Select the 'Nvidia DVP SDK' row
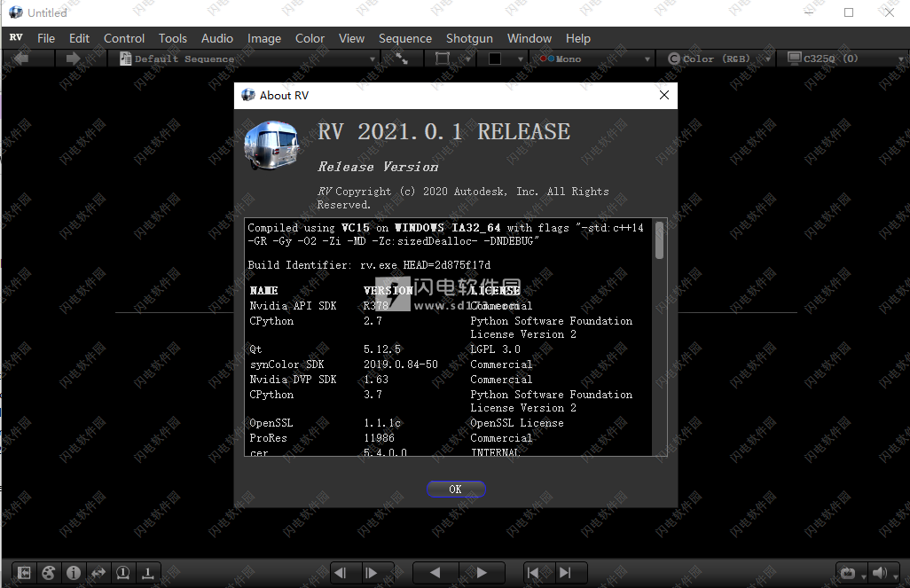The image size is (910, 588). (390, 380)
